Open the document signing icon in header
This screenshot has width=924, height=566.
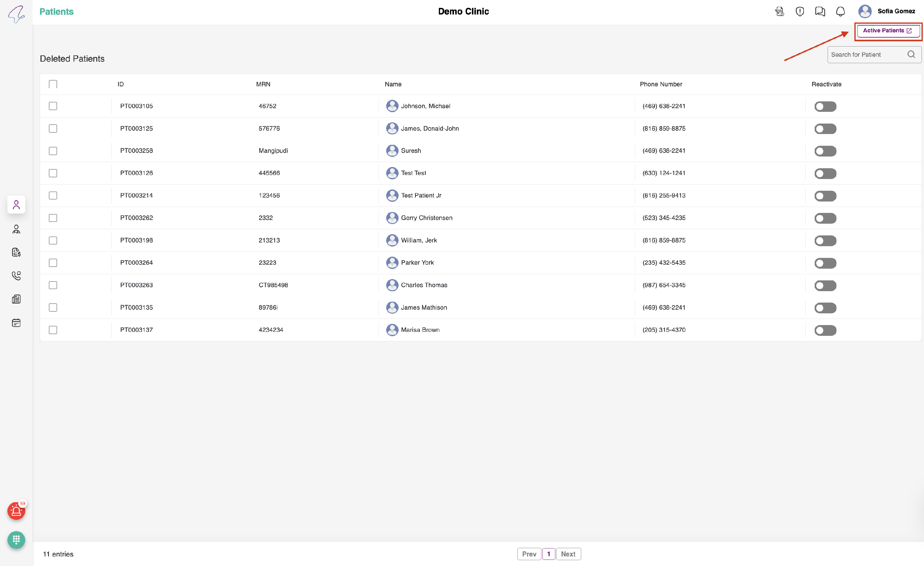click(x=779, y=12)
